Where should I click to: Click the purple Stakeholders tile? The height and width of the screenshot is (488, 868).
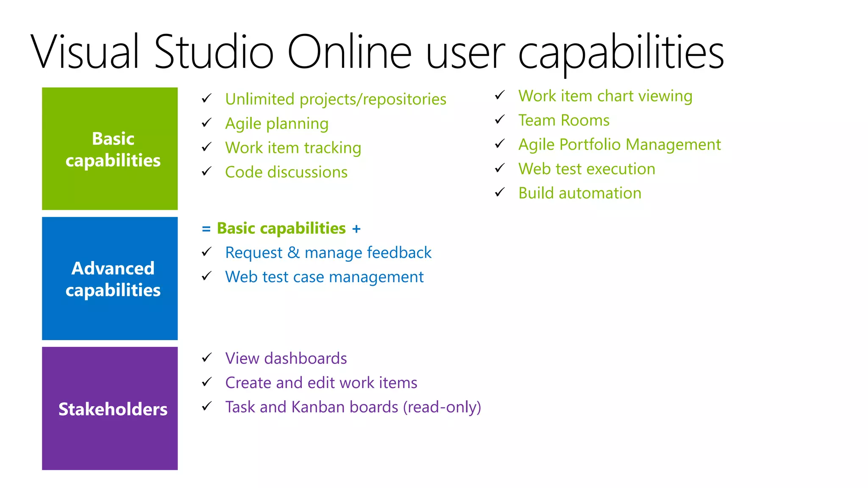(110, 408)
